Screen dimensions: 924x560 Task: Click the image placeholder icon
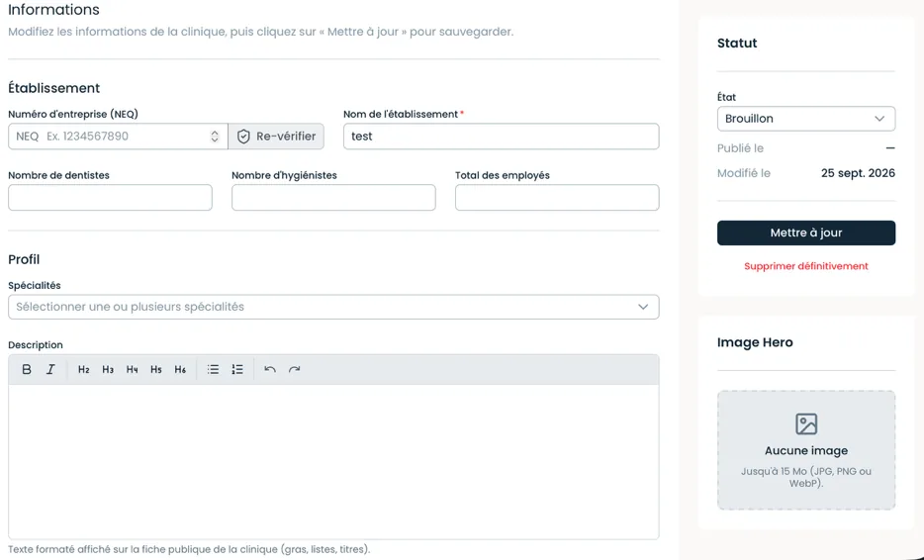pos(806,423)
